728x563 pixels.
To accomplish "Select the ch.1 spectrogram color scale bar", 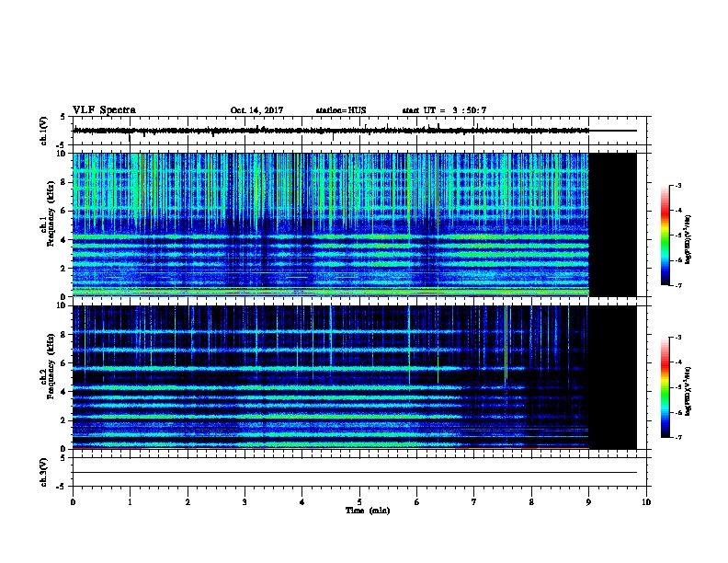I will (x=665, y=236).
